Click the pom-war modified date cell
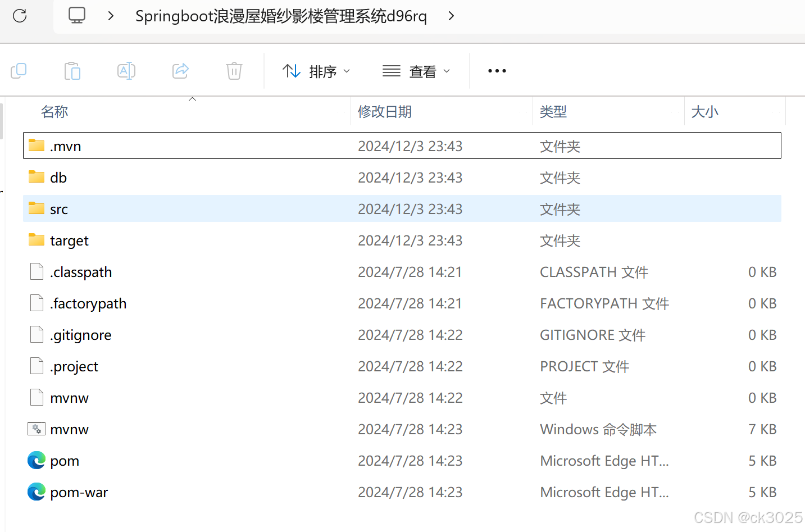 pyautogui.click(x=410, y=493)
